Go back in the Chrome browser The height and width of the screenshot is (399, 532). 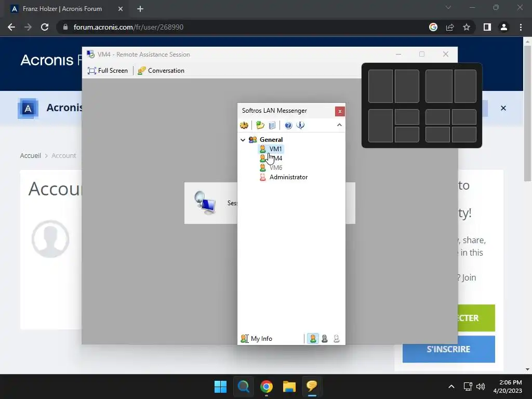pos(11,27)
